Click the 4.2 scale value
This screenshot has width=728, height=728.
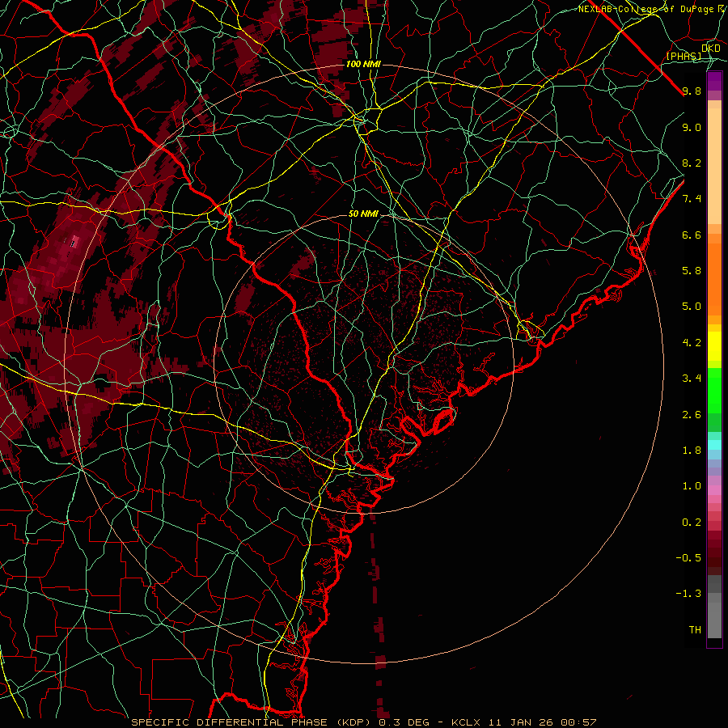pos(692,343)
